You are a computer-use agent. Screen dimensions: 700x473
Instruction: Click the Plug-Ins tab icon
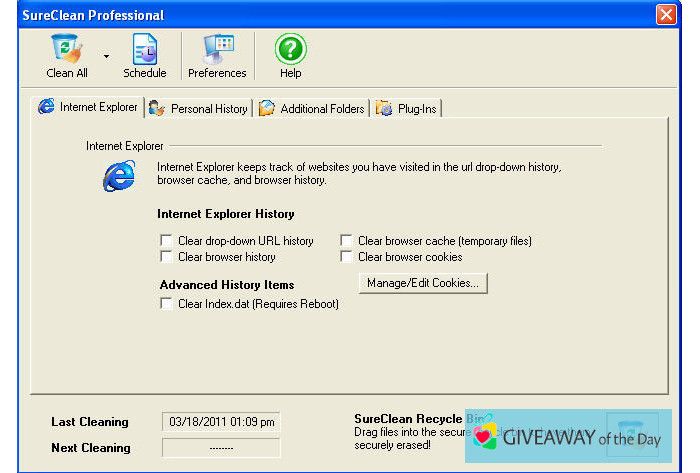coord(384,108)
